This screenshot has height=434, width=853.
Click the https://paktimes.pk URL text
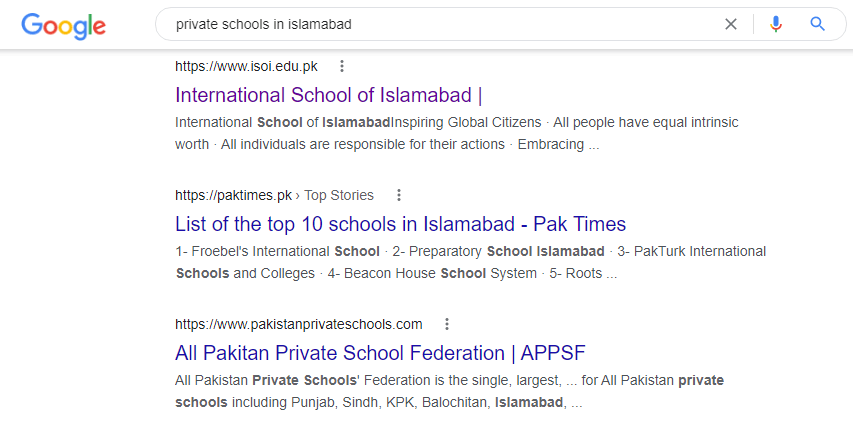(233, 195)
